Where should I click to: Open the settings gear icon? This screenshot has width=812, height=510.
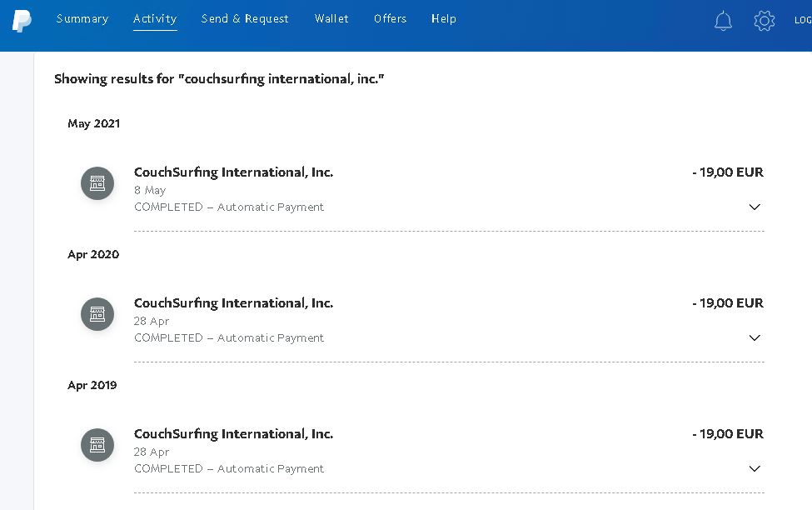click(x=764, y=21)
